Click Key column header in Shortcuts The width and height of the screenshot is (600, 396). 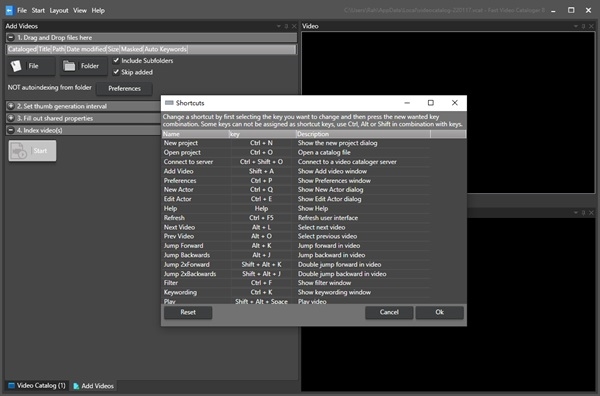pyautogui.click(x=262, y=134)
